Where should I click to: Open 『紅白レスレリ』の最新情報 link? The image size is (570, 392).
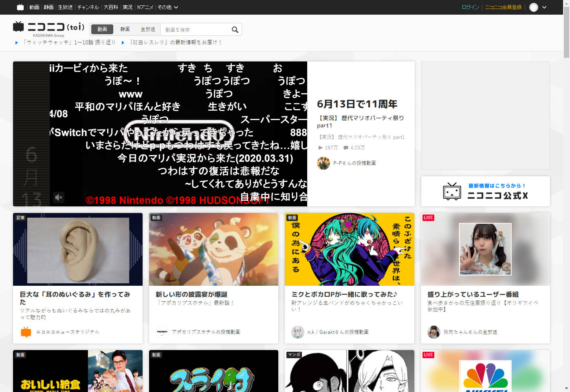coord(176,42)
